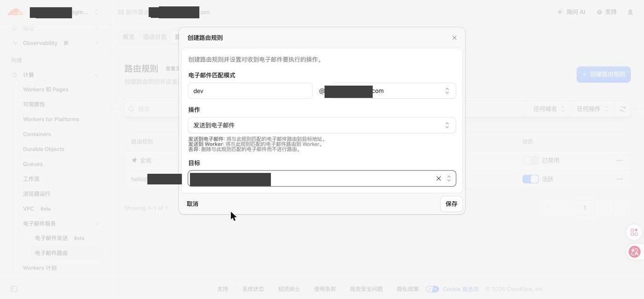
Task: Open the 任何操作 filter dropdown
Action: point(592,109)
